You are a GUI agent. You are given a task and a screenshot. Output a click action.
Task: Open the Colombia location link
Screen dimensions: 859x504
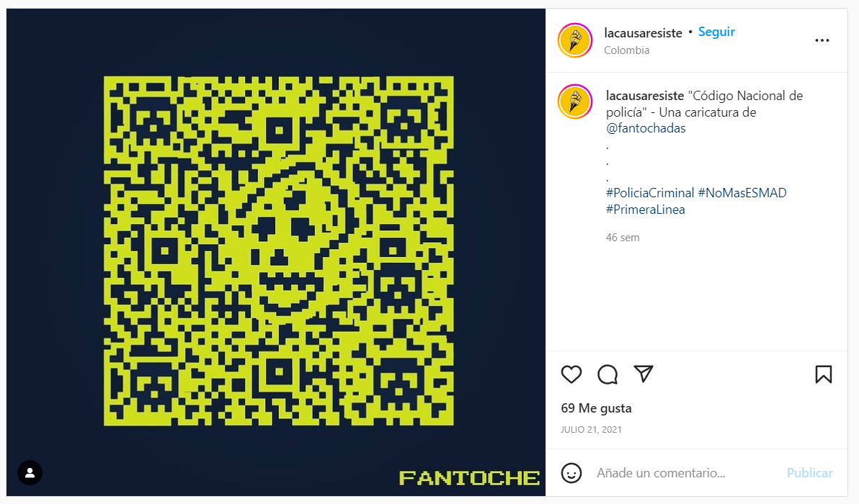[627, 50]
